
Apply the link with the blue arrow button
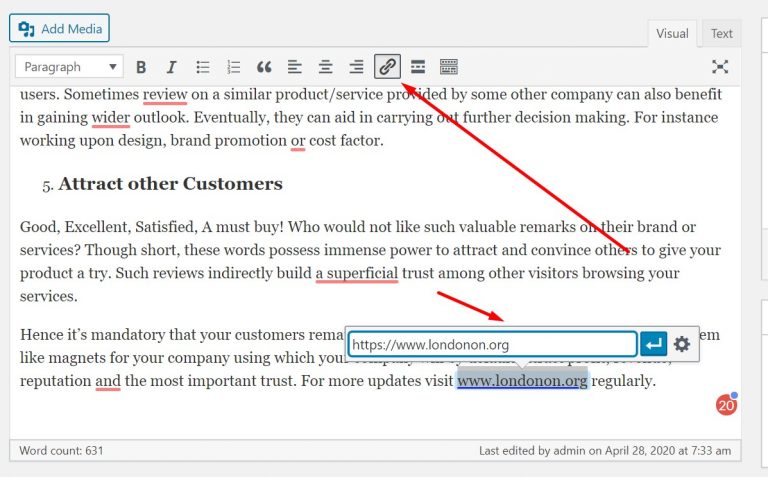tap(653, 344)
